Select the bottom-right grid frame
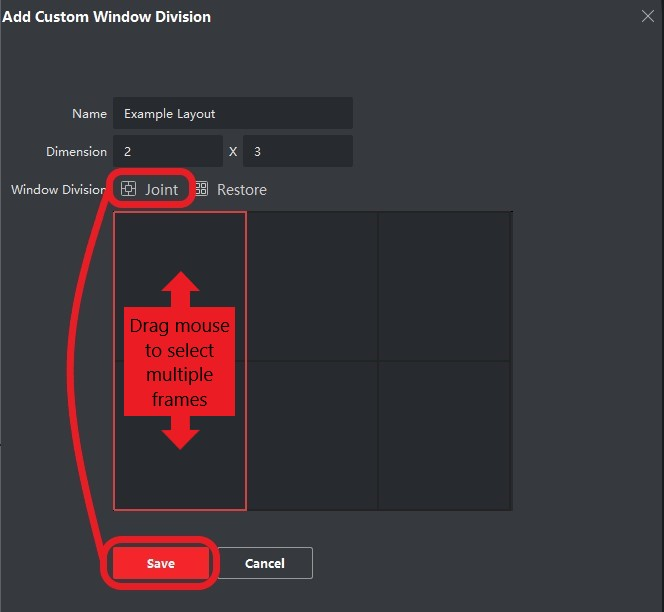The width and height of the screenshot is (664, 612). pos(444,435)
